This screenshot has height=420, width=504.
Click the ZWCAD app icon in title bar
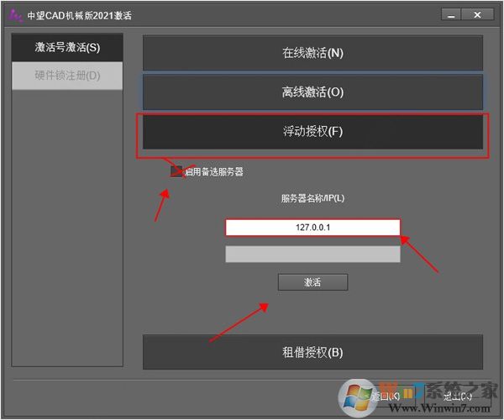click(15, 15)
